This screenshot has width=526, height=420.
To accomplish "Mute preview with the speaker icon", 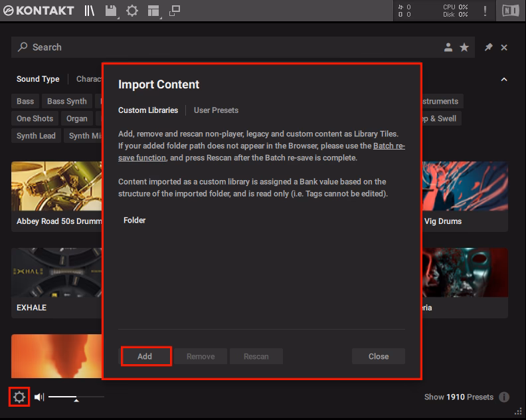I will coord(39,397).
